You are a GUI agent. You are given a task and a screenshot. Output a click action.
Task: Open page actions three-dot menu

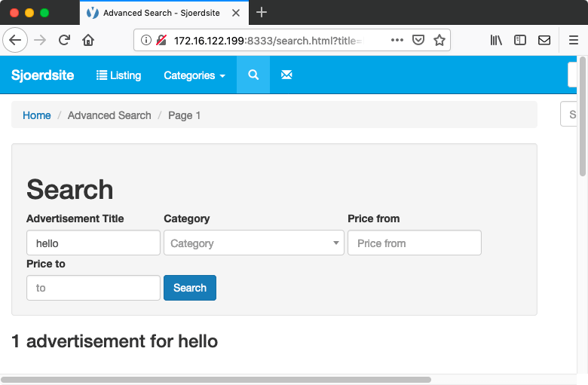(397, 40)
